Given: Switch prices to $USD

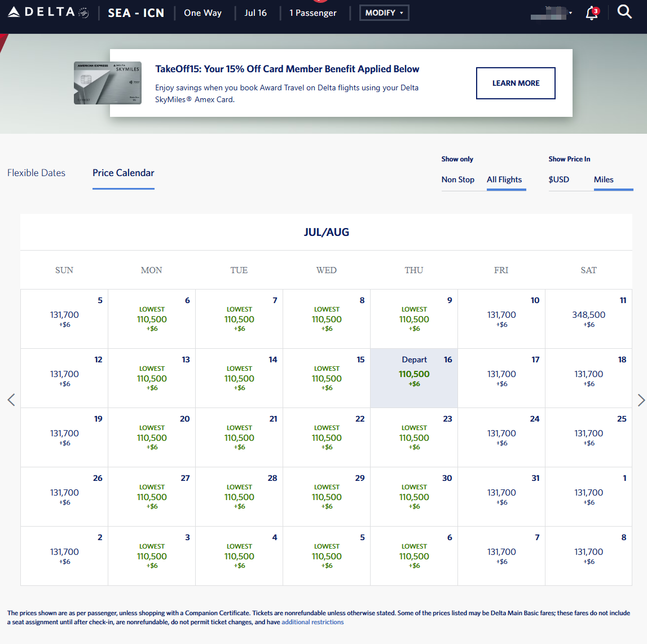Looking at the screenshot, I should tap(558, 179).
